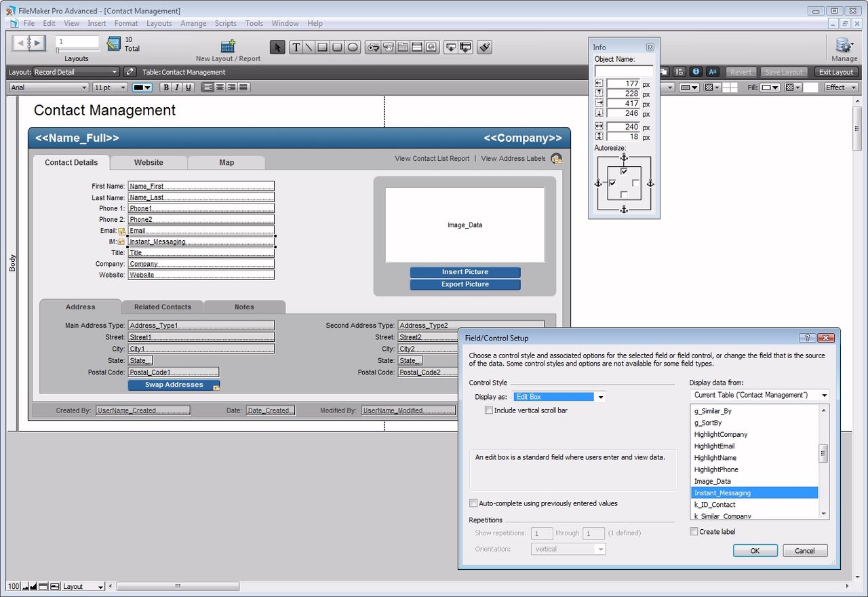Open the Scripts menu
868x597 pixels.
click(226, 23)
